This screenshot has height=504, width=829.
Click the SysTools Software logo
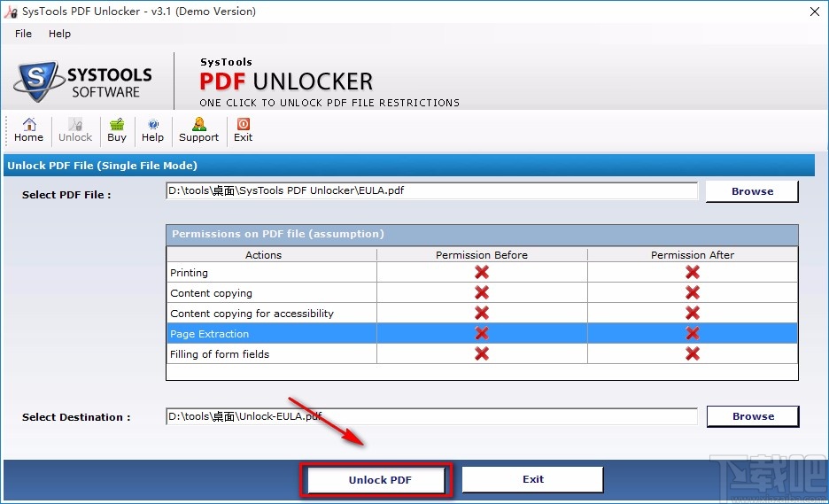click(x=83, y=81)
